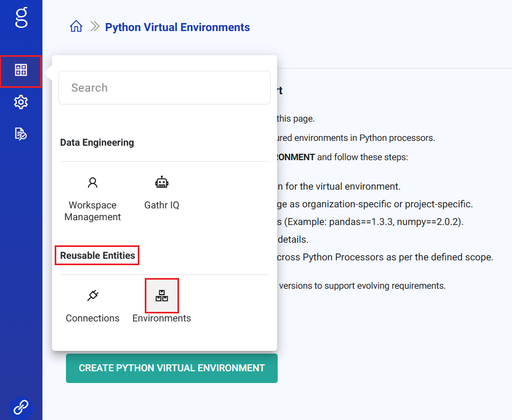Click the Workspace Management person icon
The width and height of the screenshot is (512, 420).
point(93,183)
